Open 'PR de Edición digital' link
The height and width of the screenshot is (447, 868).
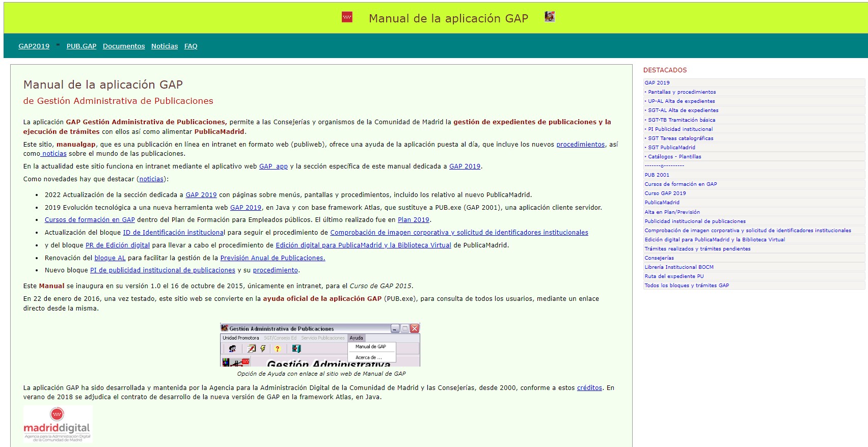118,245
